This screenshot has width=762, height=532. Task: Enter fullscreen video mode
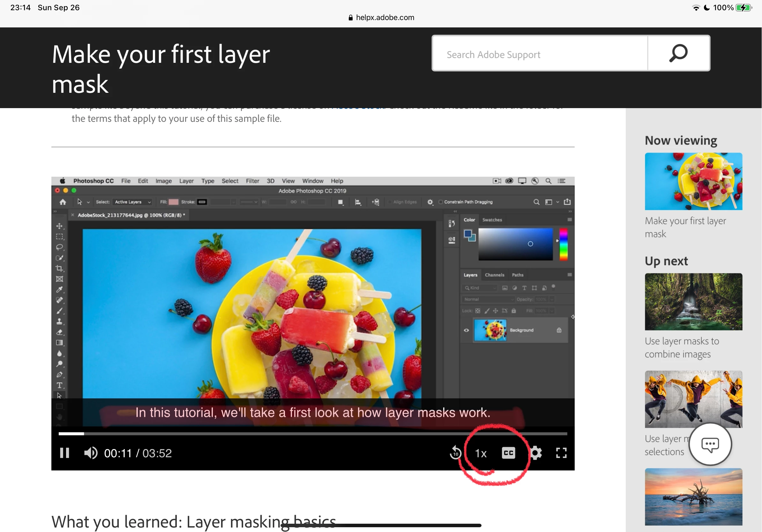561,453
